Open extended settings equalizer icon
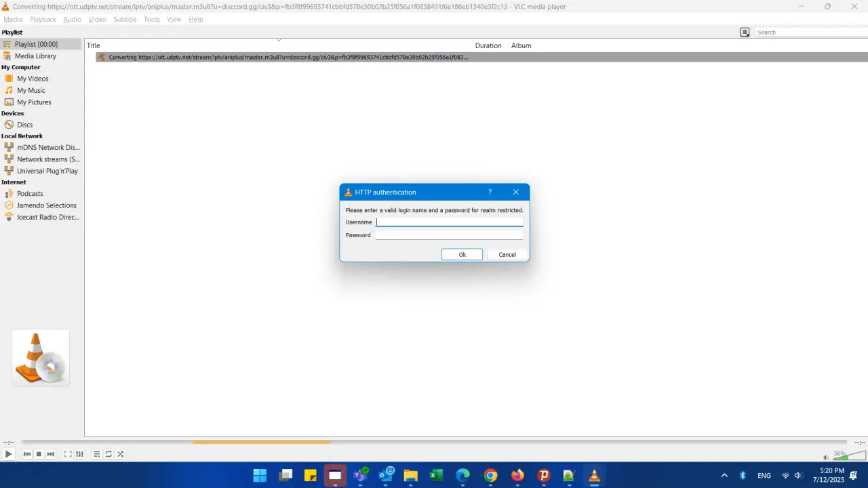The height and width of the screenshot is (488, 868). click(79, 454)
